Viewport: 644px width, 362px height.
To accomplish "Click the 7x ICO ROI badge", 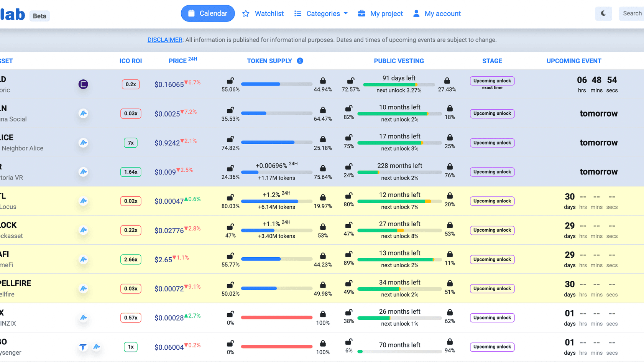I will tap(131, 143).
